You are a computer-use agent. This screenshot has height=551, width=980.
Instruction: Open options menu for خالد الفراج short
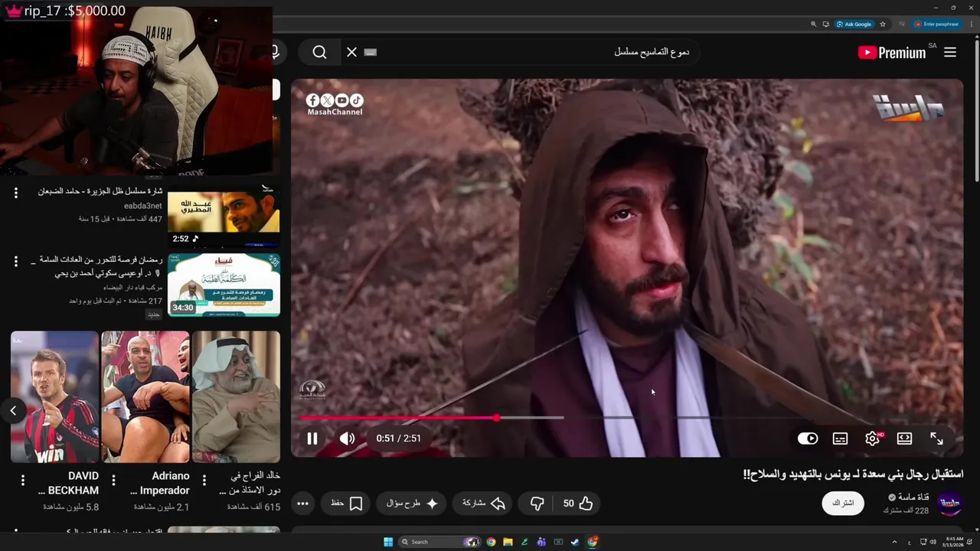(x=204, y=481)
